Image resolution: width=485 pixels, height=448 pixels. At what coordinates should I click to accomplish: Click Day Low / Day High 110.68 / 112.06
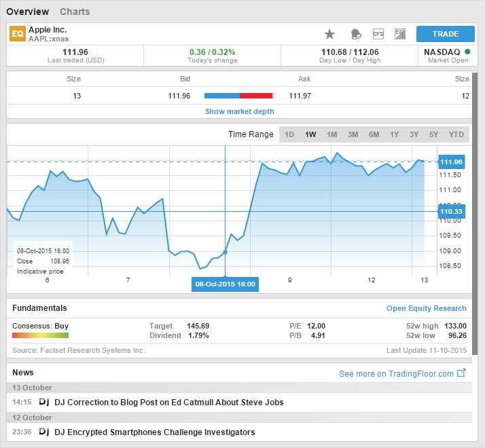pyautogui.click(x=350, y=52)
